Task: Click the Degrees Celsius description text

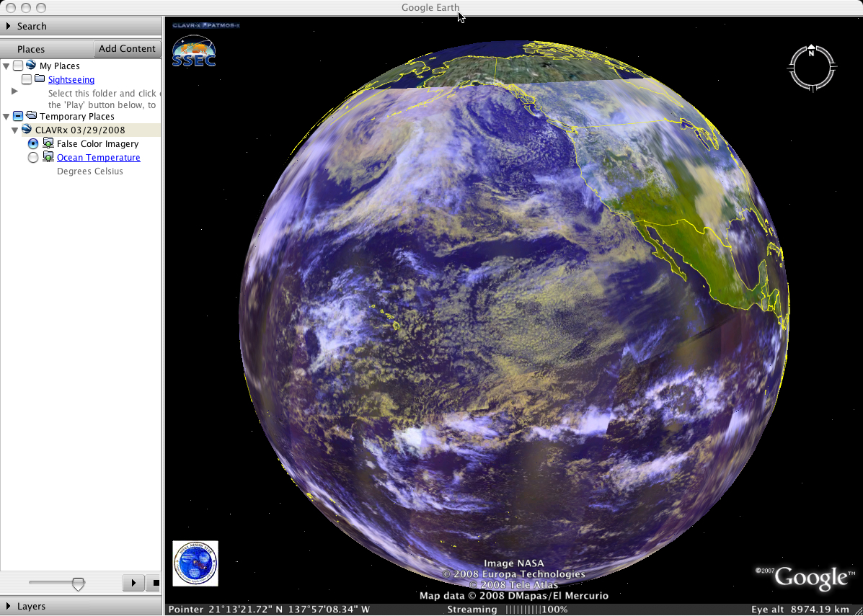Action: point(89,171)
